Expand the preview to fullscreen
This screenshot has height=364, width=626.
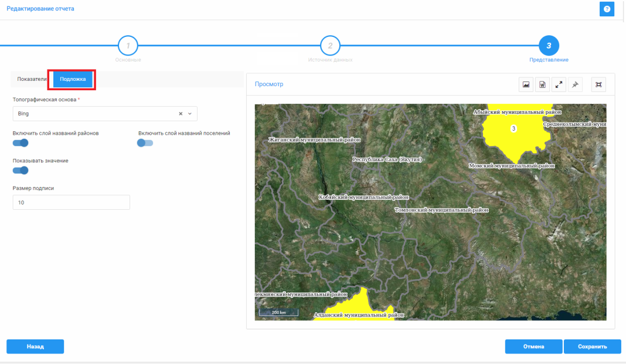559,85
